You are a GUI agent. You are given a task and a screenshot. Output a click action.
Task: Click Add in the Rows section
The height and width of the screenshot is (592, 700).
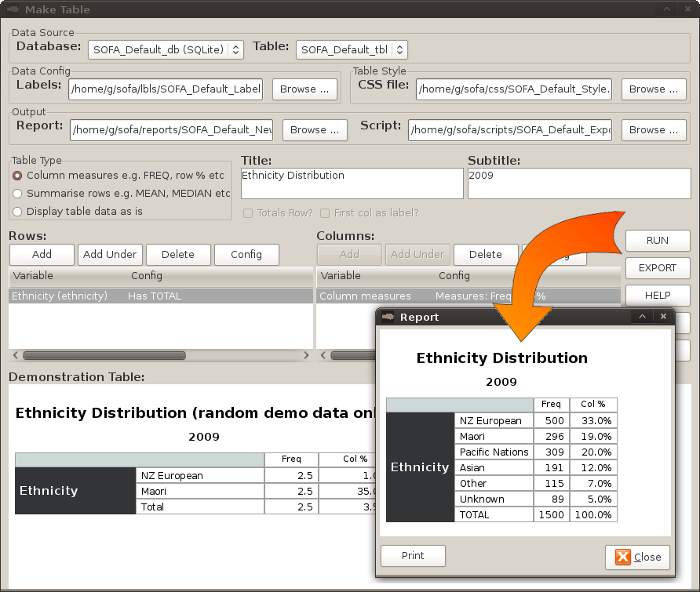click(42, 254)
